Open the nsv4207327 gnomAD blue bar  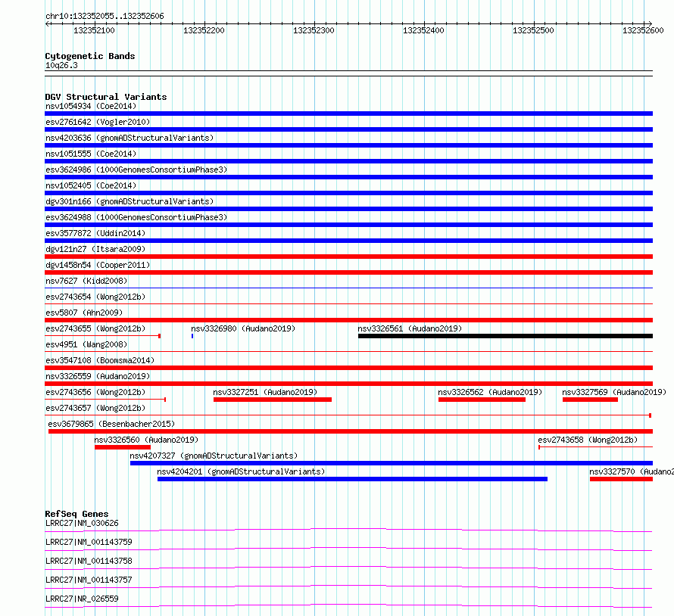[x=392, y=463]
